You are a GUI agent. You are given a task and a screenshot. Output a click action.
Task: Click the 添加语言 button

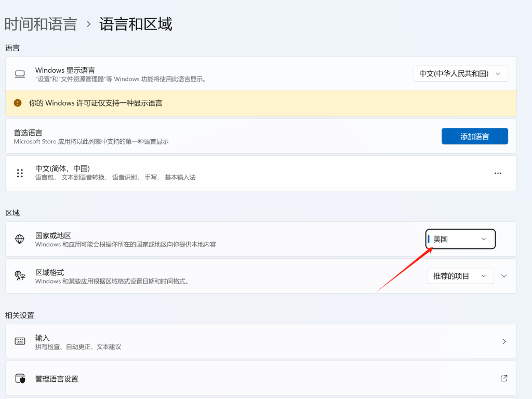(474, 136)
